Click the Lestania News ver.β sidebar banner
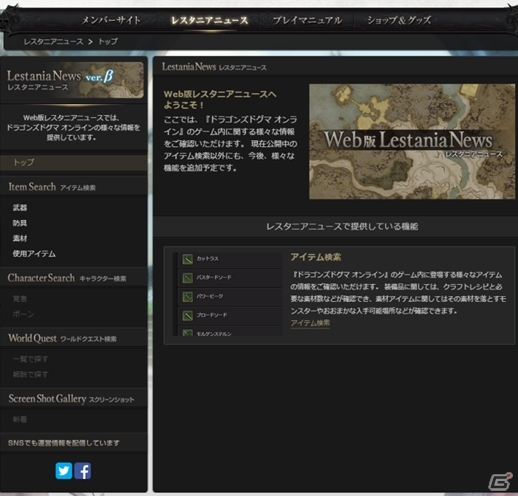The width and height of the screenshot is (518, 496). 73,80
